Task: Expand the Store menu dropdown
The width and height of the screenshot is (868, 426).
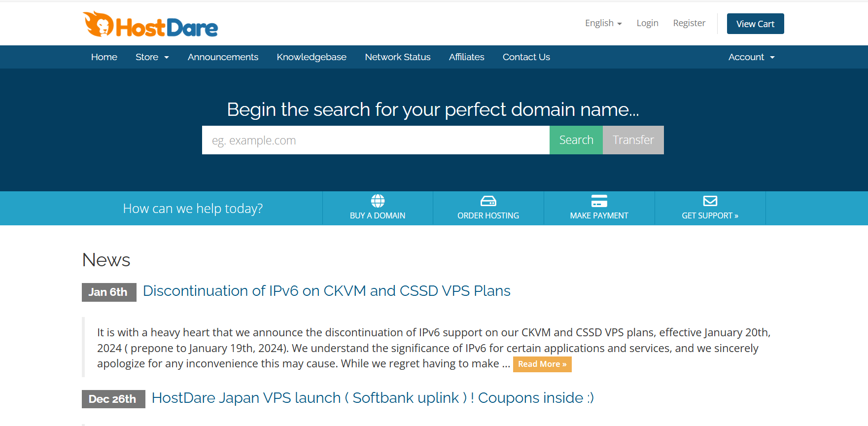Action: coord(152,57)
